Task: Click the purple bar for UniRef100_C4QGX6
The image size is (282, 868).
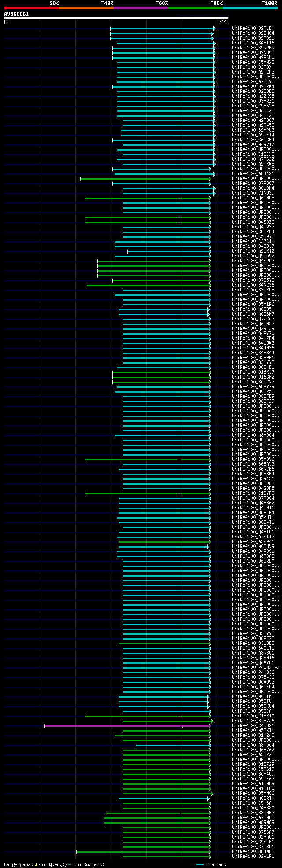Action: pyautogui.click(x=127, y=726)
